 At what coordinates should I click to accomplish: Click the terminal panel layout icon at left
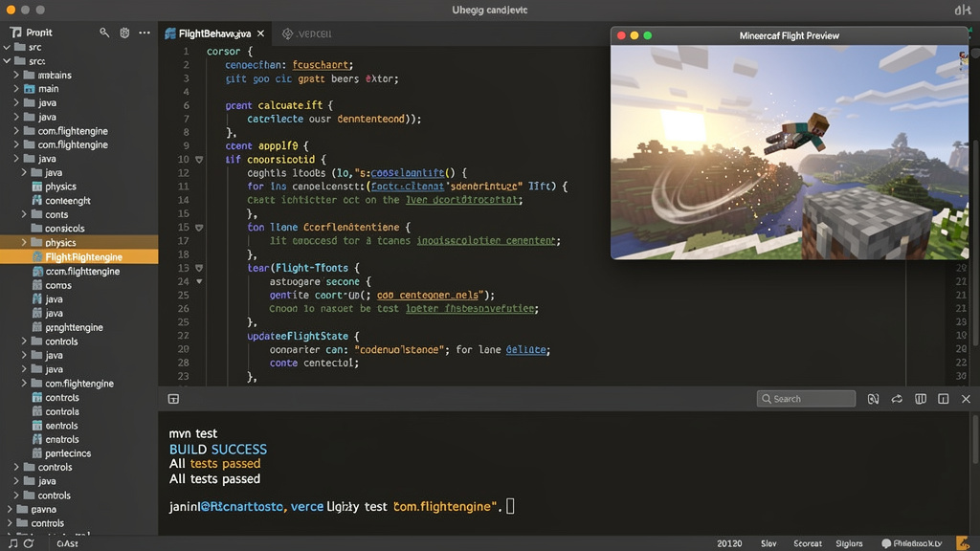(174, 399)
